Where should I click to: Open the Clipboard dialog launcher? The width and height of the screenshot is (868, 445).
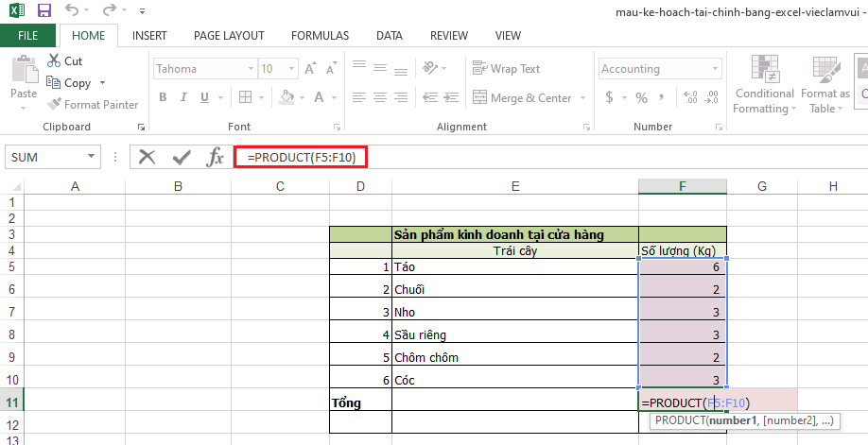(x=141, y=128)
